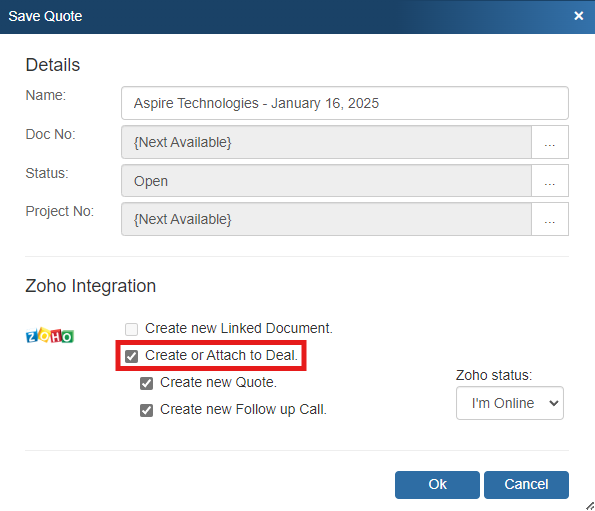595x511 pixels.
Task: Click the Zoho logo icon
Action: 50,335
